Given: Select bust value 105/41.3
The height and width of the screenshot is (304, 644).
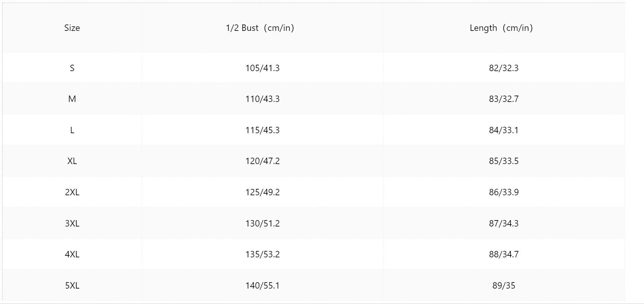Looking at the screenshot, I should (x=262, y=68).
